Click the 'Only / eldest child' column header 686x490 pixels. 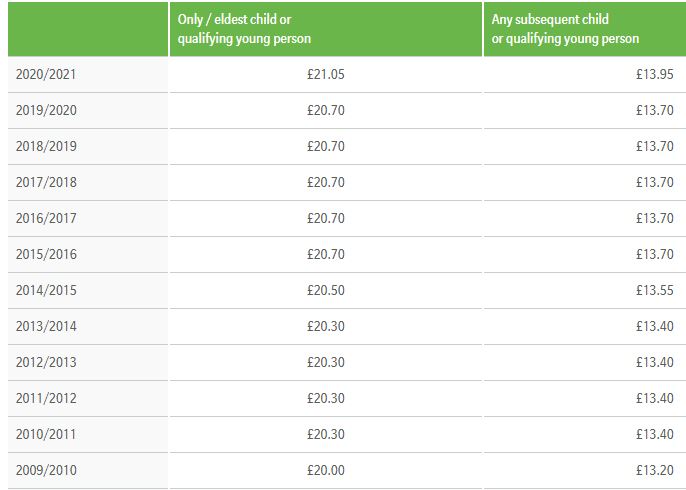[x=243, y=29]
